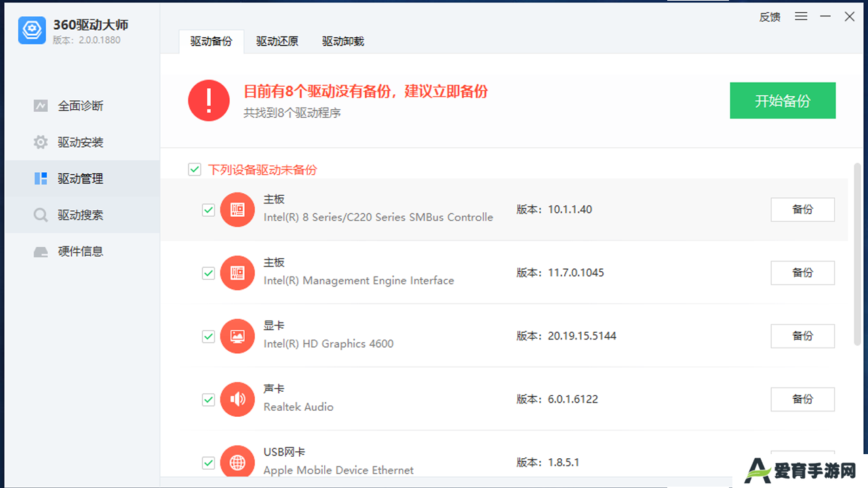Click 备份 button for SMBus Controller

(x=803, y=209)
